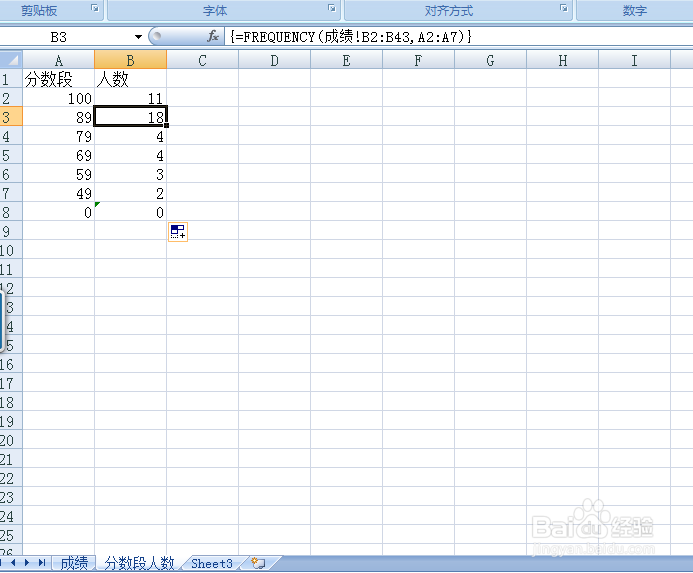The width and height of the screenshot is (693, 573).
Task: Click cell with text 分数段
Action: (x=58, y=79)
